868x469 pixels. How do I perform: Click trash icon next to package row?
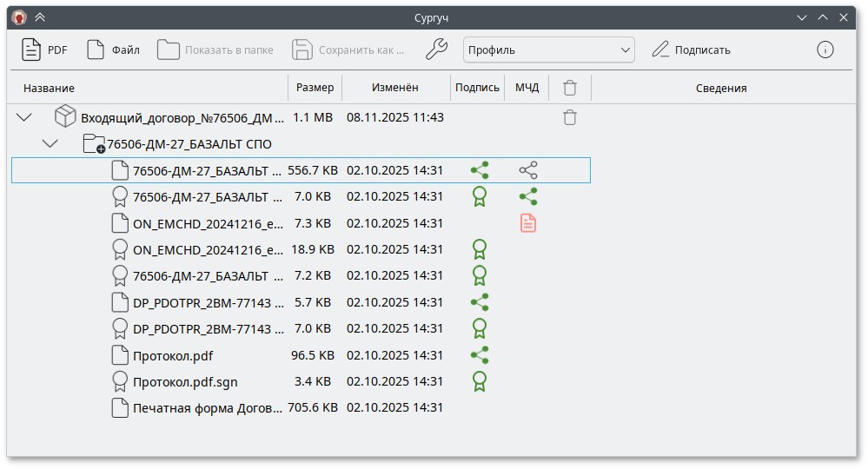[x=570, y=117]
